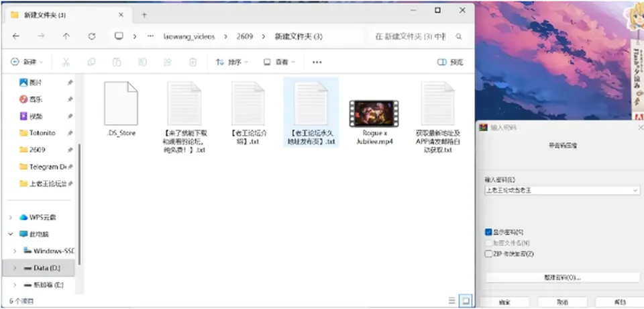Expand the WPS cloud drive tree node
This screenshot has height=309, width=644.
tap(11, 217)
